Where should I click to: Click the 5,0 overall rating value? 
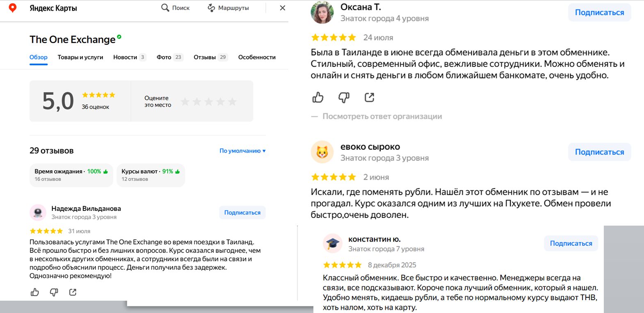coord(58,101)
